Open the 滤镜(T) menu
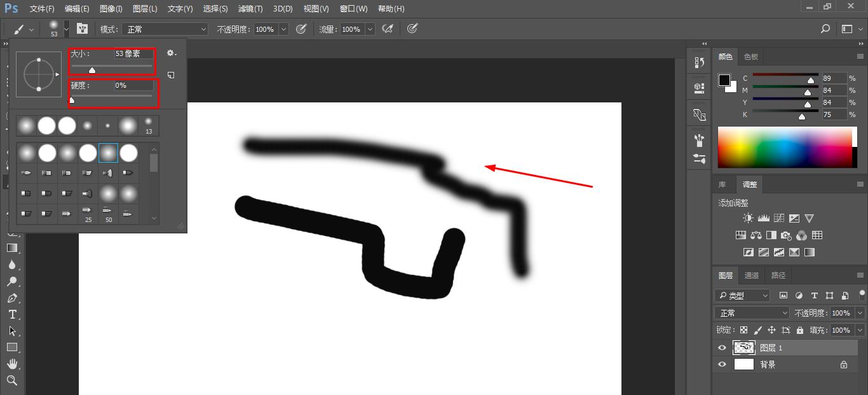Viewport: 868px width, 395px height. pos(250,9)
